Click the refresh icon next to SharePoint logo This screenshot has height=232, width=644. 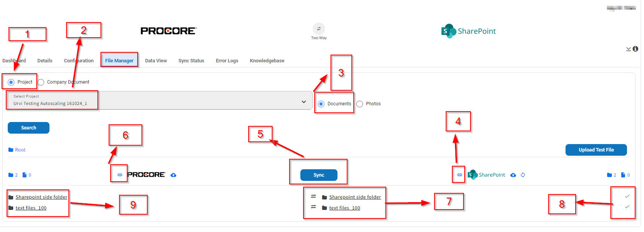coord(523,175)
